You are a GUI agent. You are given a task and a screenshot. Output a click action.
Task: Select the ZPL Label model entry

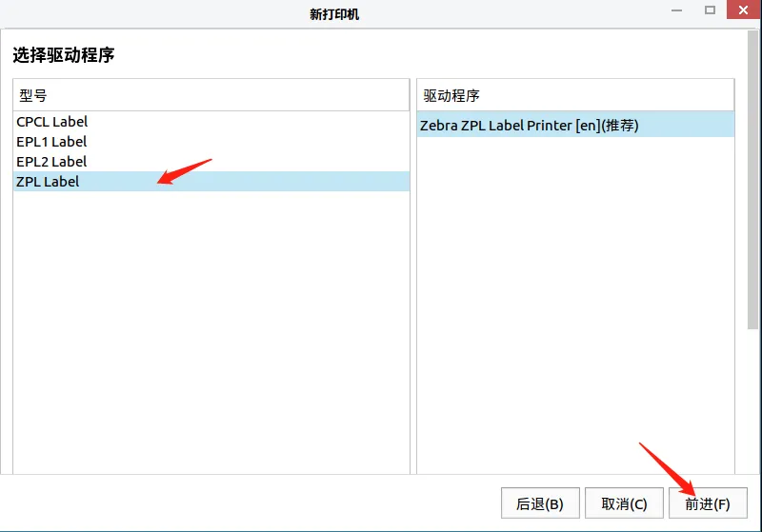[x=48, y=182]
